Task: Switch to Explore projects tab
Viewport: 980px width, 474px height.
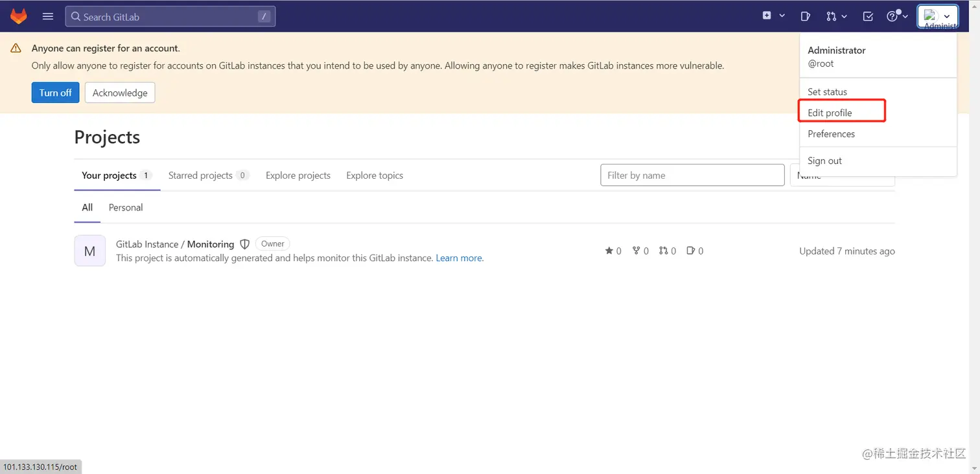Action: (298, 175)
